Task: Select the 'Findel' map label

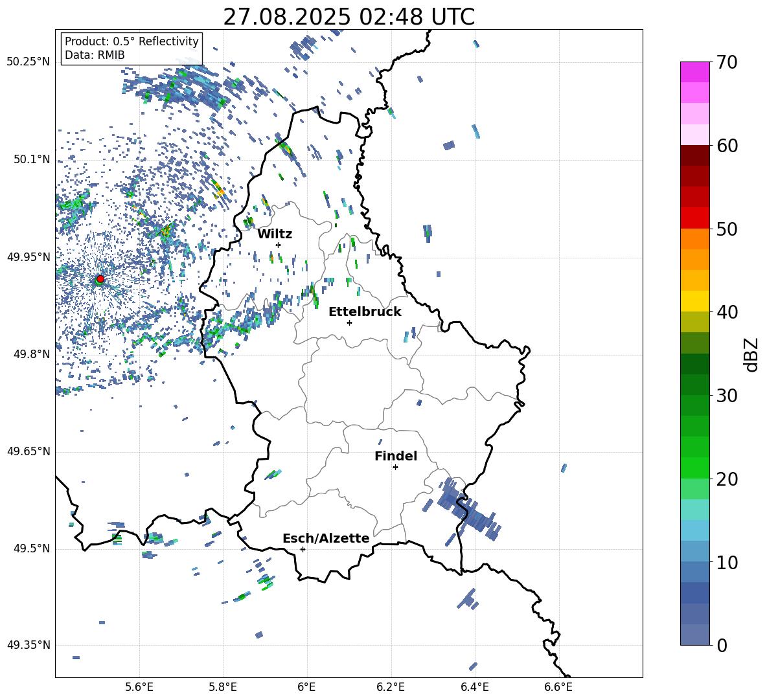Action: [396, 456]
